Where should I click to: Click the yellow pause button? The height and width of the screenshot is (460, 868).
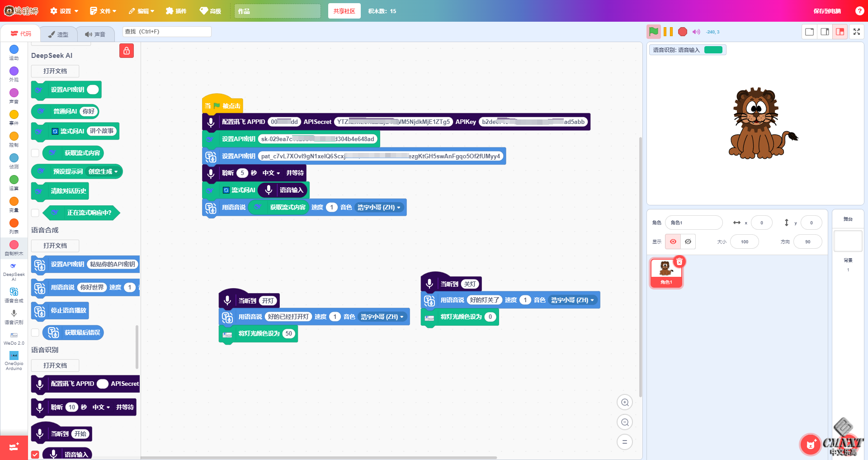coord(668,32)
